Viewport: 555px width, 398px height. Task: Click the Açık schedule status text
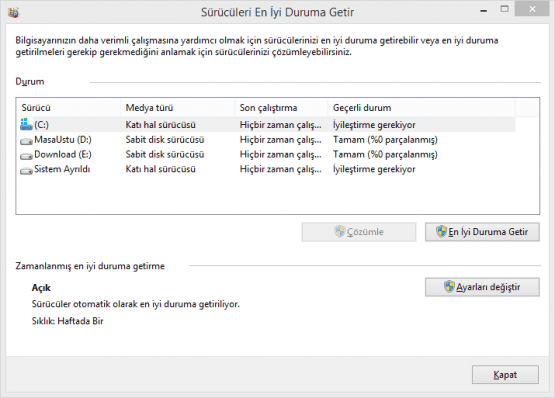[41, 288]
